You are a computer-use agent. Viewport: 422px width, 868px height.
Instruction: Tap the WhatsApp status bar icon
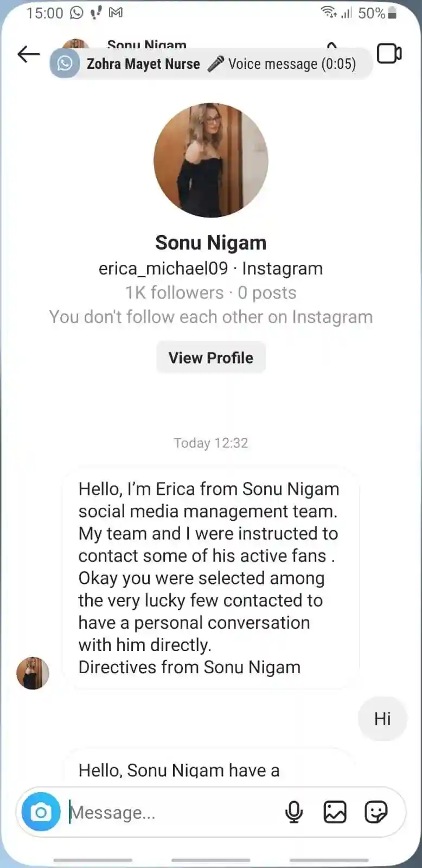(x=76, y=12)
